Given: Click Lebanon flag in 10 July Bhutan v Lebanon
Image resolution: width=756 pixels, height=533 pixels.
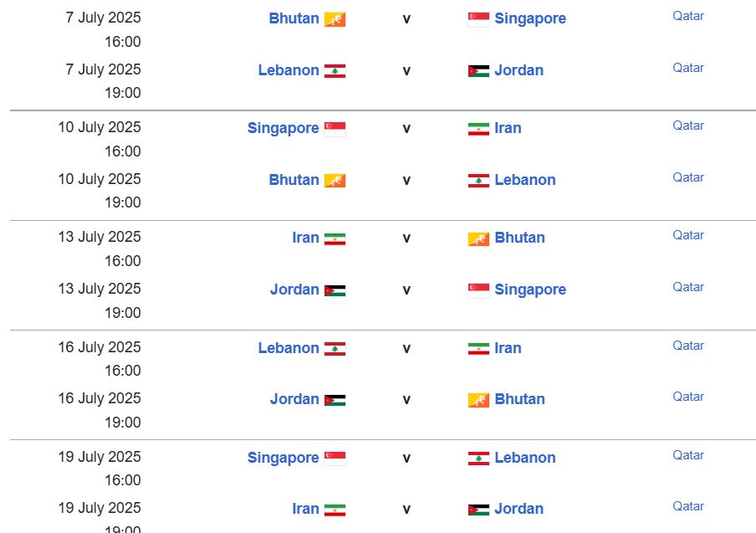Looking at the screenshot, I should 478,181.
